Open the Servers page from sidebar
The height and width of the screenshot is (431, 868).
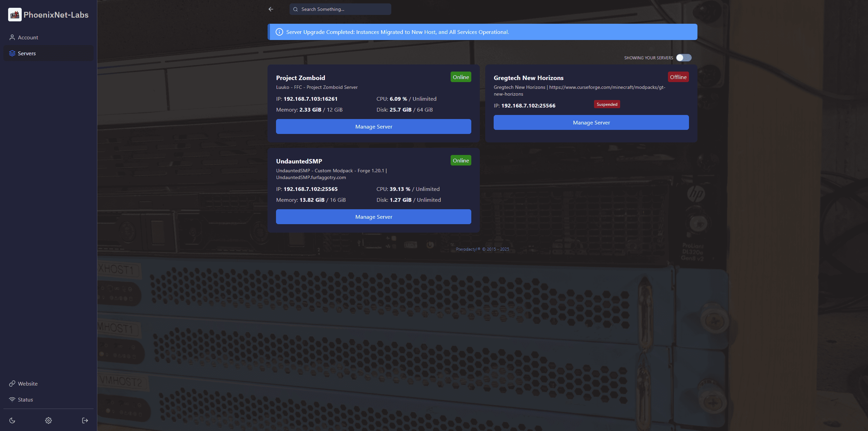27,53
